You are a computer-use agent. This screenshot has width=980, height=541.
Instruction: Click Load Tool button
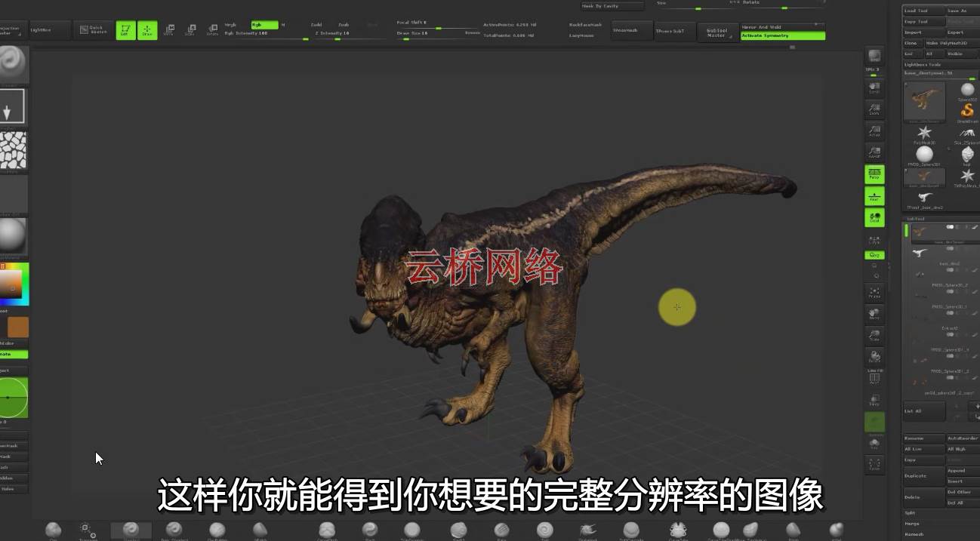[923, 11]
